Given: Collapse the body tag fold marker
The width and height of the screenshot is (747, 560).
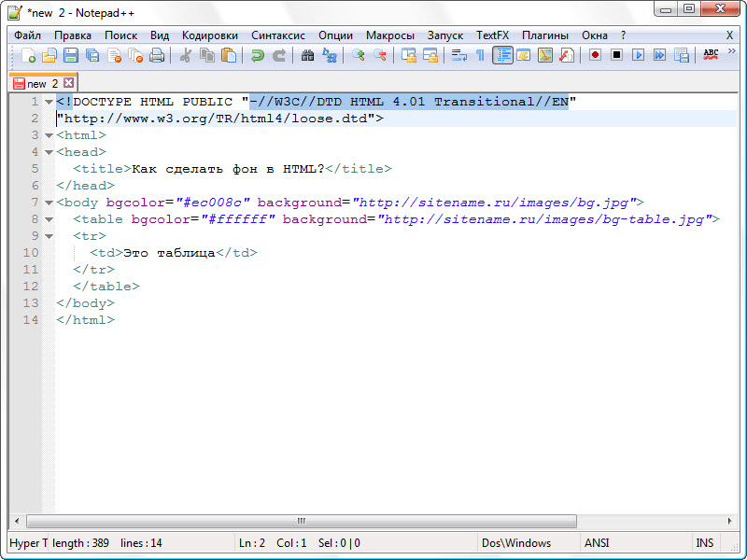Looking at the screenshot, I should tap(49, 203).
